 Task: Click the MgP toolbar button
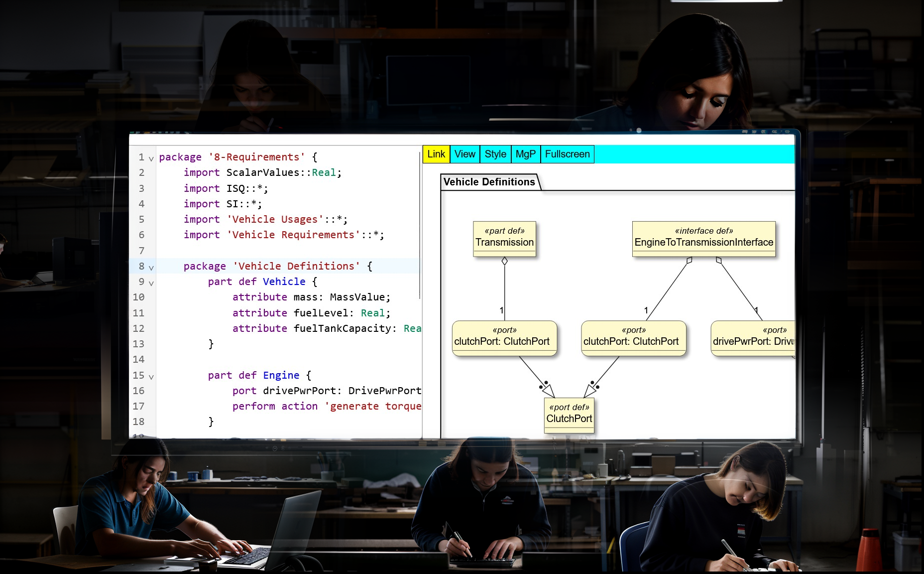coord(525,154)
